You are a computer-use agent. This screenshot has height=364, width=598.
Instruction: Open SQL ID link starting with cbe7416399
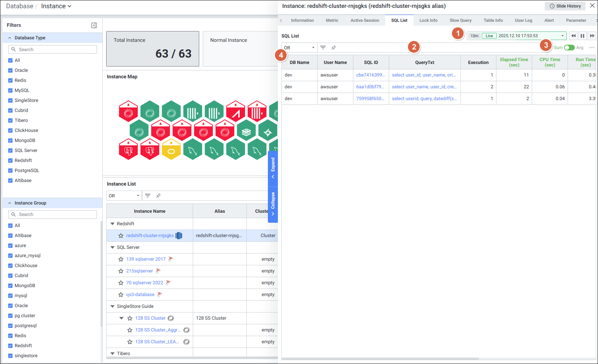371,75
